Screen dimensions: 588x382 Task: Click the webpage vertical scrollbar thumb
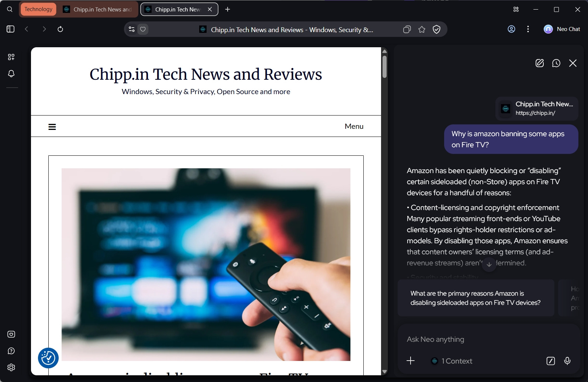tap(384, 66)
